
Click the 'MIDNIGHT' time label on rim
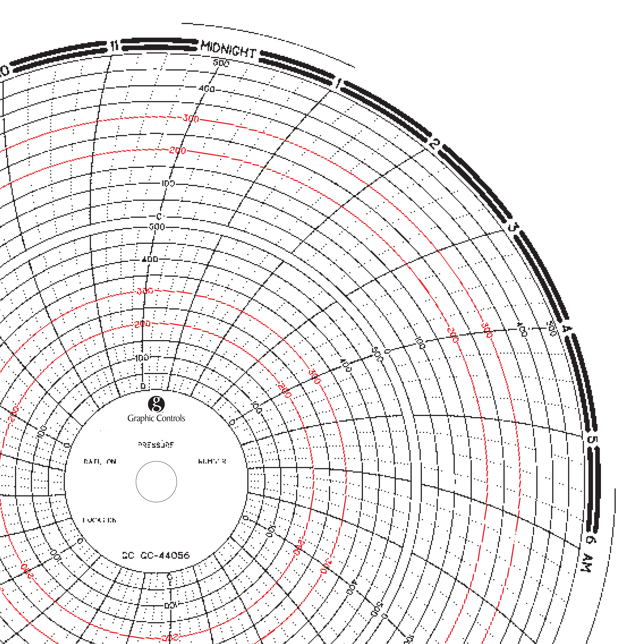click(228, 49)
